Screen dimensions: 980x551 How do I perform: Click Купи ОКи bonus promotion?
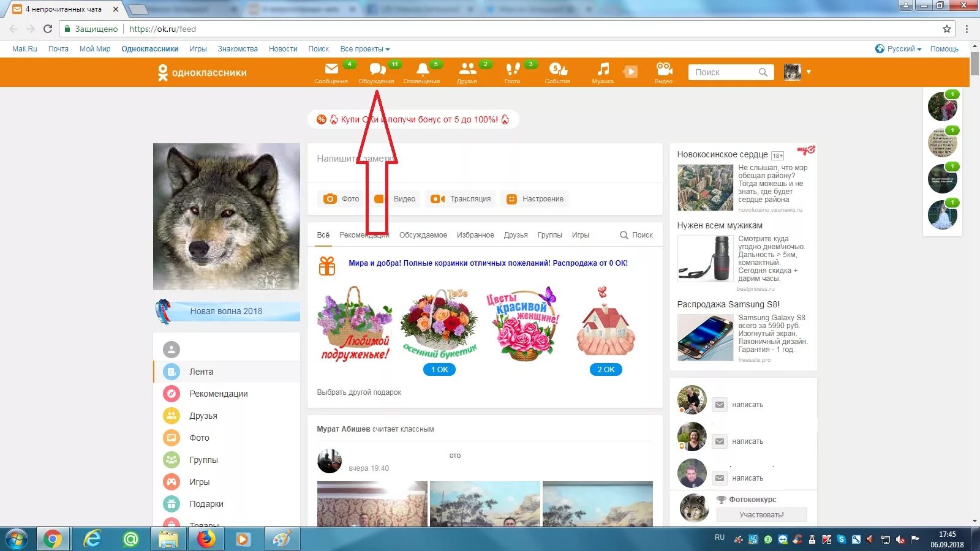(x=413, y=119)
